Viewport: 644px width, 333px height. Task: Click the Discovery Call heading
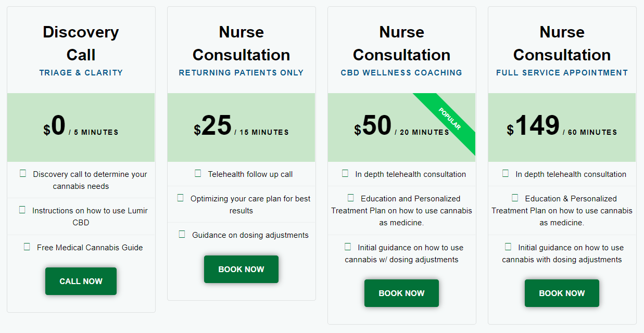coord(81,43)
